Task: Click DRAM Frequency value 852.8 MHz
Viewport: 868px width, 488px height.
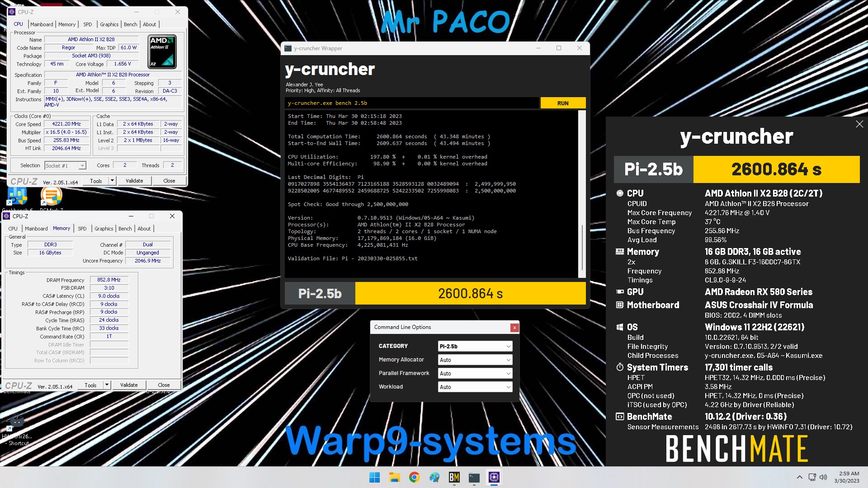Action: (109, 280)
